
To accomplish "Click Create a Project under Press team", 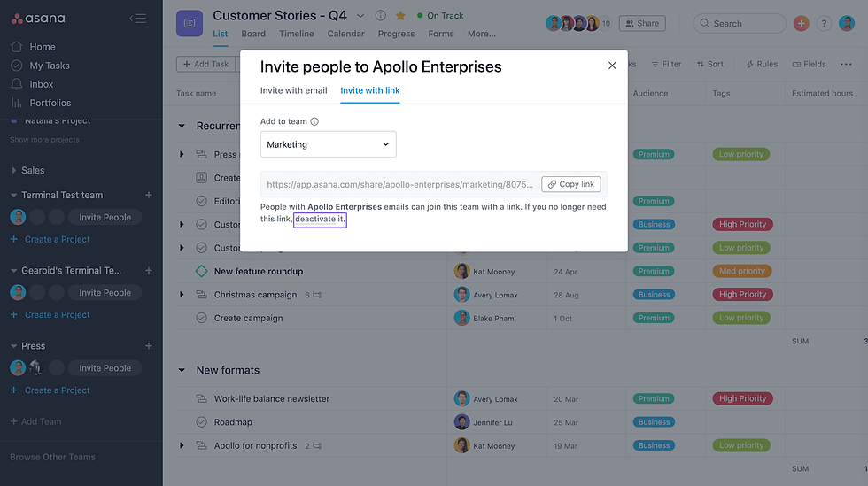I will point(50,390).
